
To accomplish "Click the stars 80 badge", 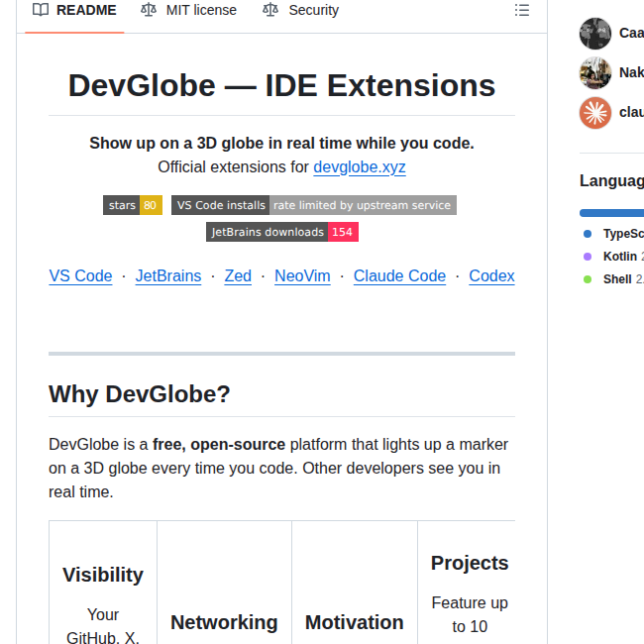I will (x=133, y=205).
